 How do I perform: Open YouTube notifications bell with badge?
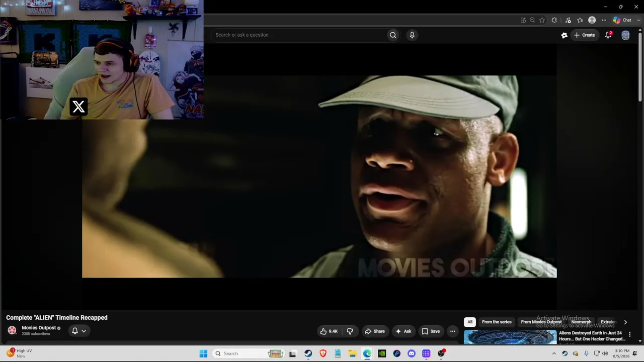coord(608,35)
